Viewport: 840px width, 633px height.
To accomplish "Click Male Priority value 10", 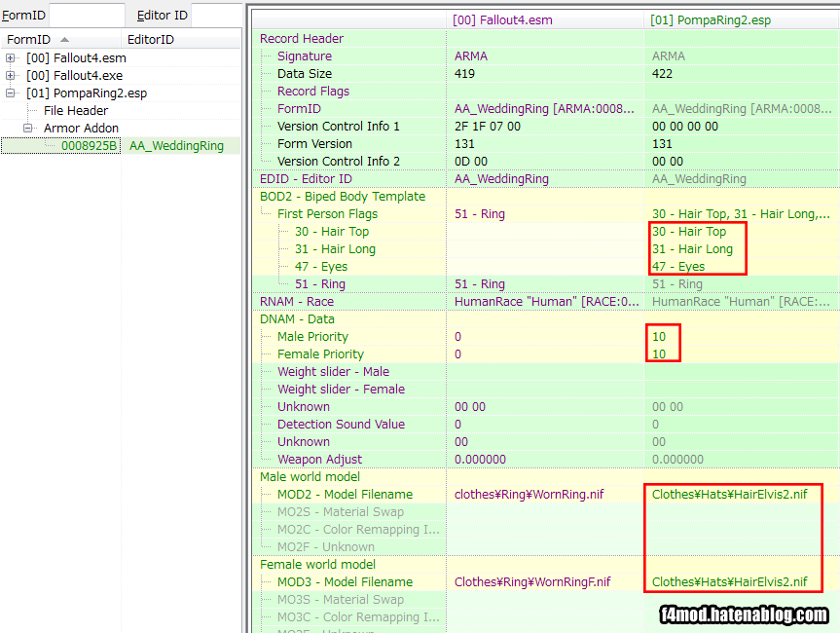I will (659, 337).
